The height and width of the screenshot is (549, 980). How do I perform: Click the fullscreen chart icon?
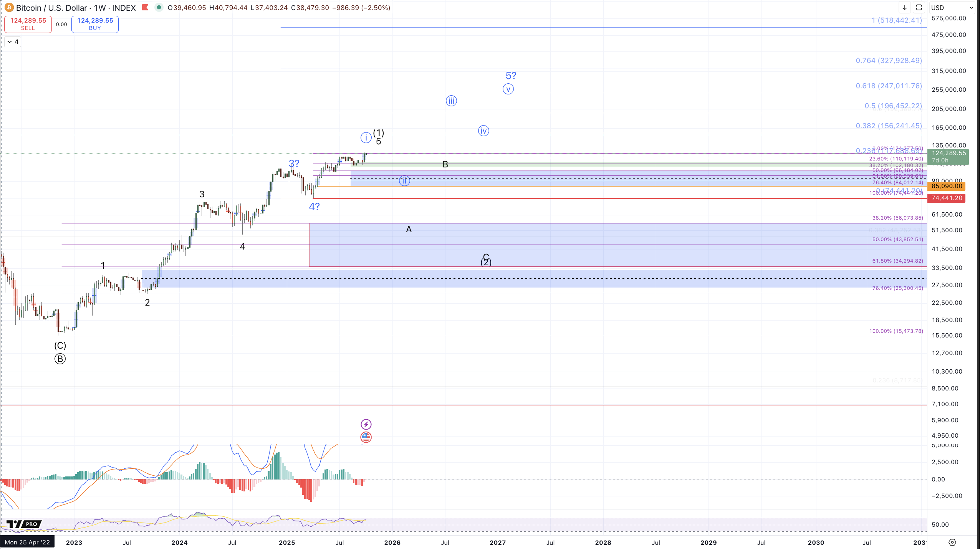(919, 8)
